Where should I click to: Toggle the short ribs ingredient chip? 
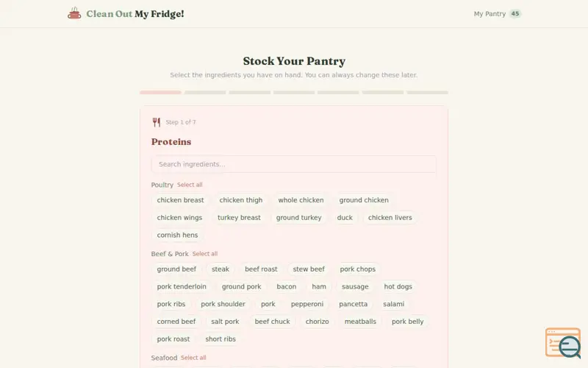220,339
